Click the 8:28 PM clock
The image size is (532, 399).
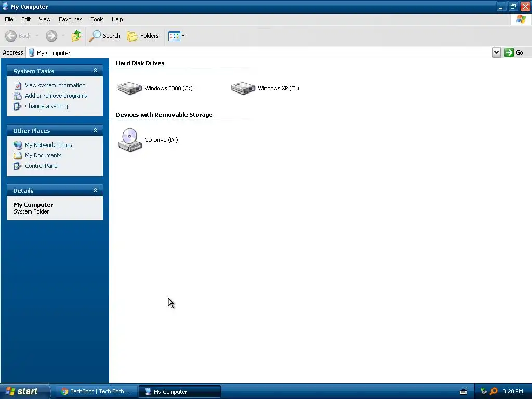(x=512, y=392)
